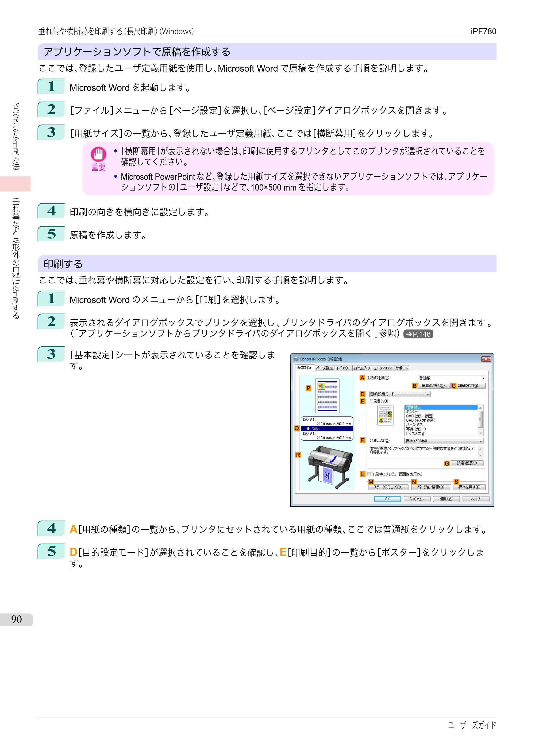The height and width of the screenshot is (756, 535).
Task: Click the print purpose sample document thumbnail
Action: tap(385, 415)
